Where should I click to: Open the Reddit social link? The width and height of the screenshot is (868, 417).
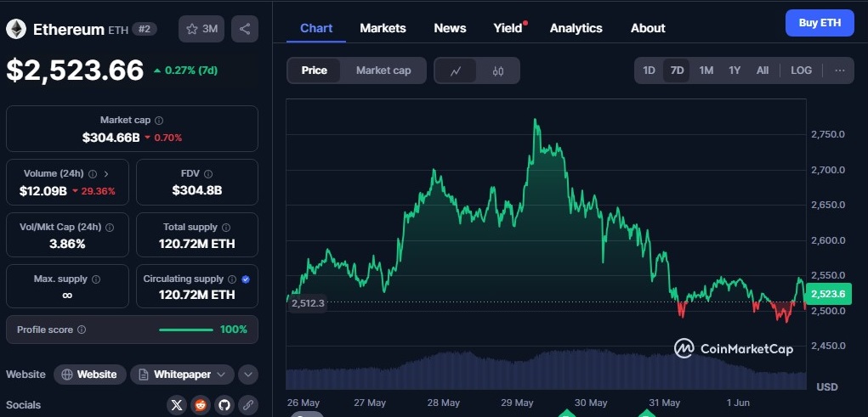(200, 405)
